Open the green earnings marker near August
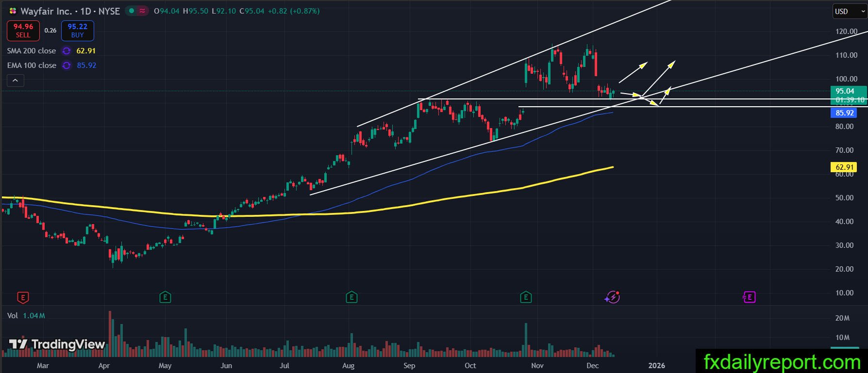The height and width of the screenshot is (373, 868). [351, 297]
